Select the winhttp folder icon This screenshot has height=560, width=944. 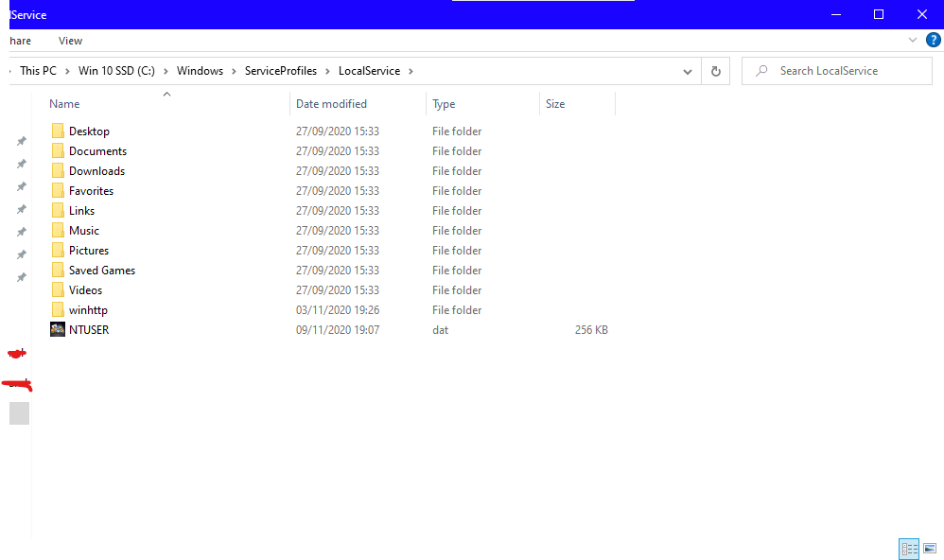tap(58, 309)
